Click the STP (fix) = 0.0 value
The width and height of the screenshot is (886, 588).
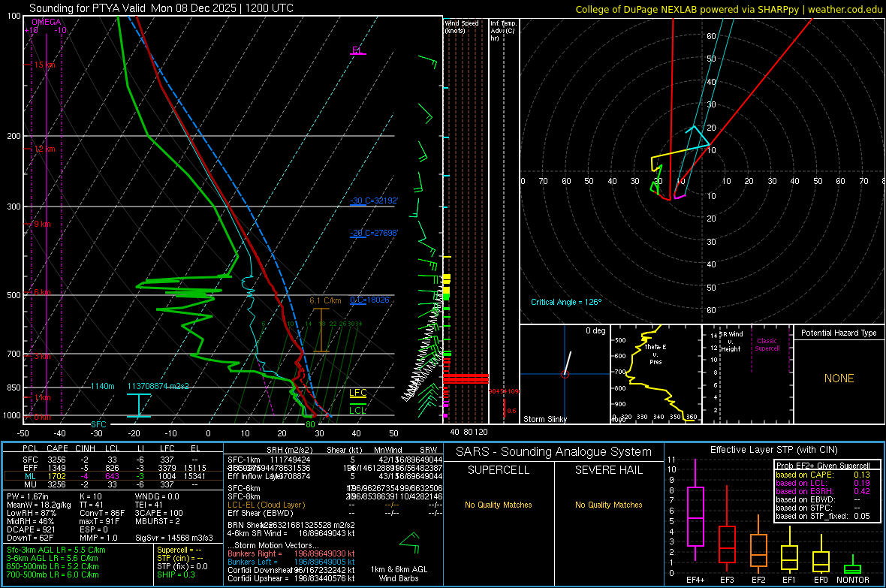pos(182,566)
